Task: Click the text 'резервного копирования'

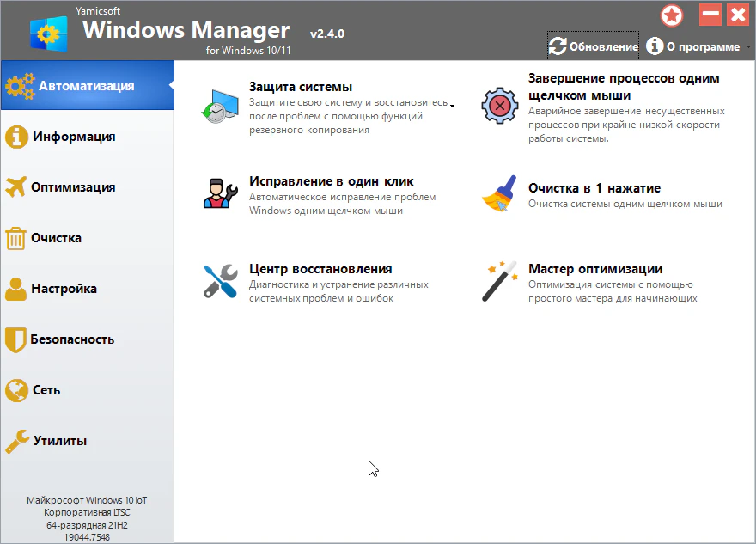Action: point(309,131)
